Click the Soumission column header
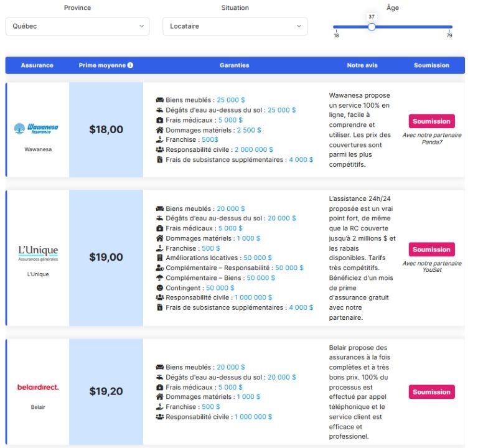The height and width of the screenshot is (448, 478). (431, 65)
